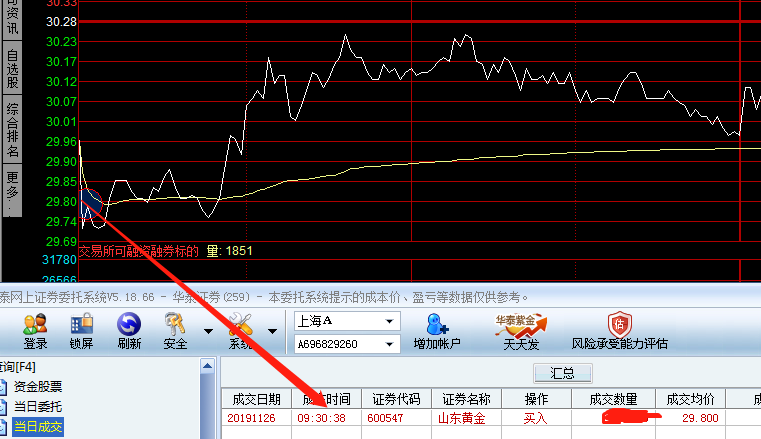Click the 登录 login icon

pyautogui.click(x=35, y=331)
